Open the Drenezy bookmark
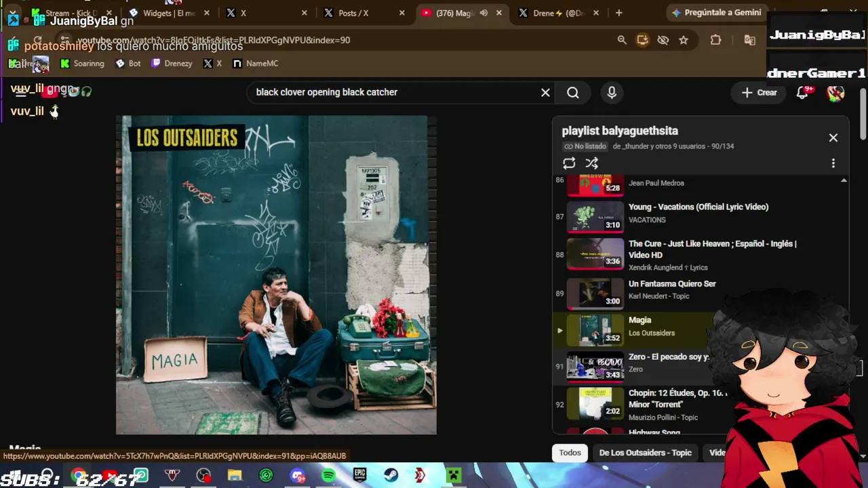The height and width of the screenshot is (488, 868). point(172,64)
